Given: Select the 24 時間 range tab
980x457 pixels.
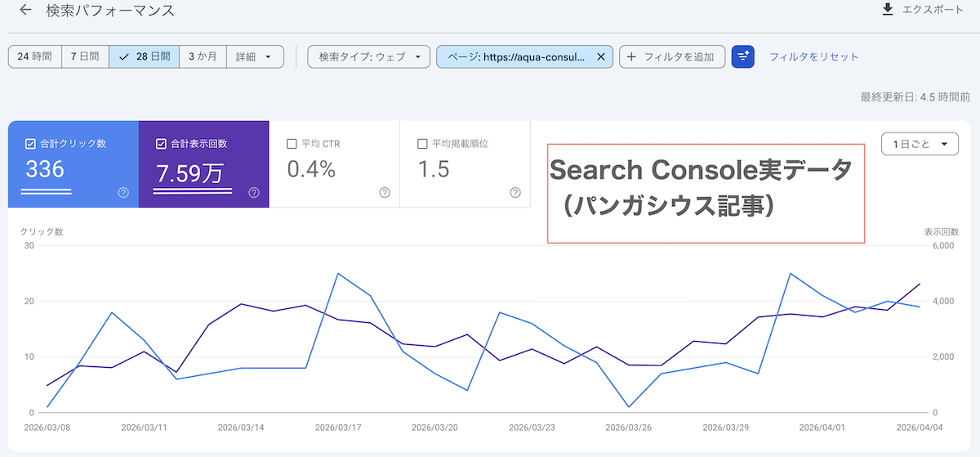Looking at the screenshot, I should click(x=35, y=56).
